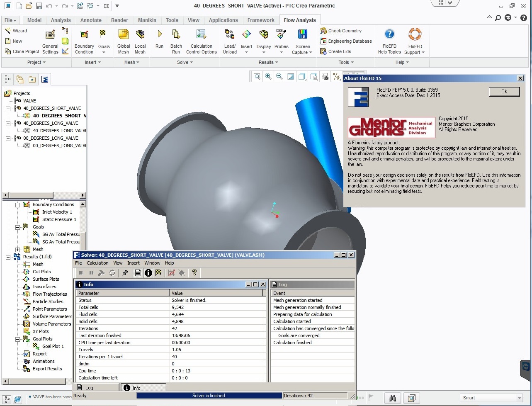This screenshot has height=406, width=532.
Task: Click the Refit icon in graphics toolbar
Action: point(257,76)
